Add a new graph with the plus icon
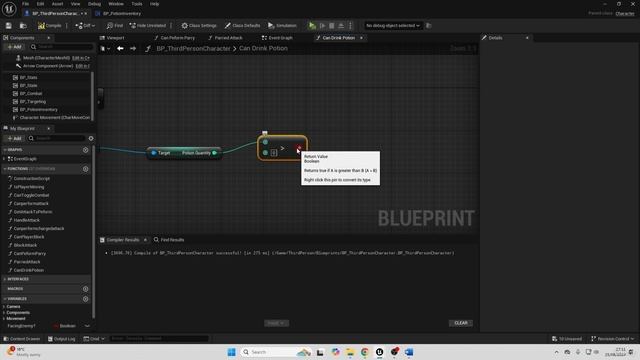The image size is (640, 360). click(x=85, y=150)
